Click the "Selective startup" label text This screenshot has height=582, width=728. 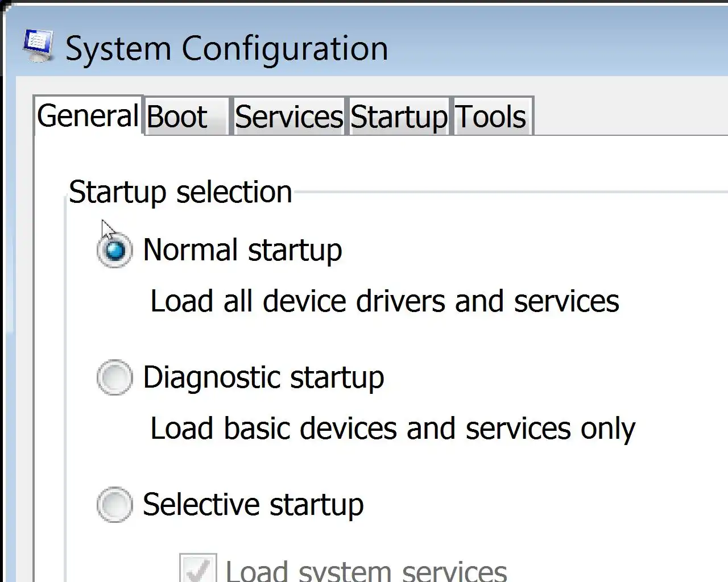click(253, 505)
